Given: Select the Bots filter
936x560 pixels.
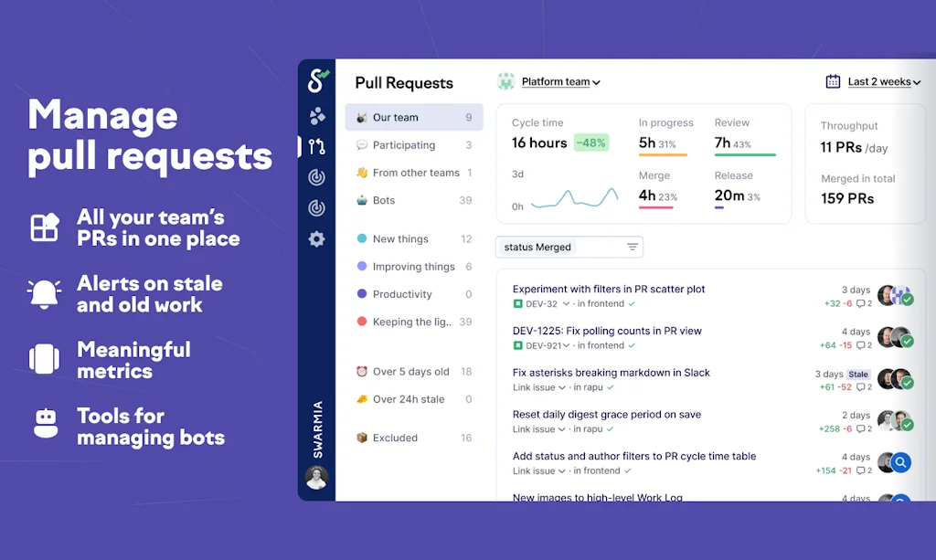Looking at the screenshot, I should (414, 200).
